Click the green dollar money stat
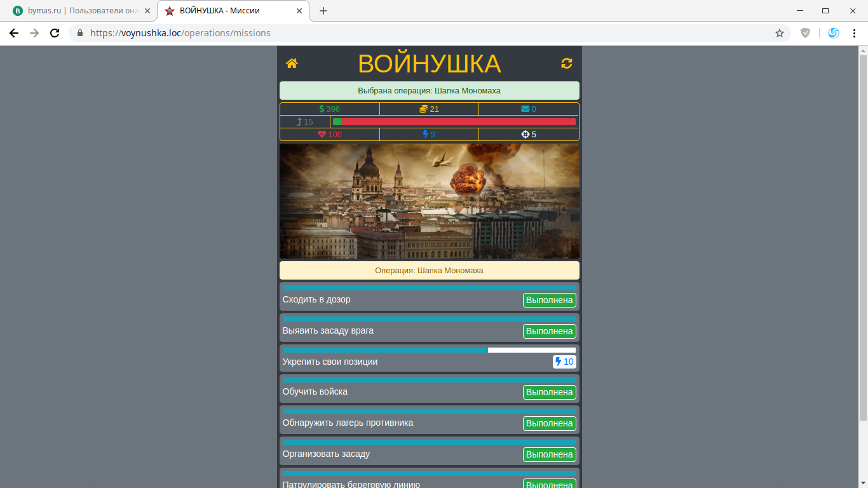This screenshot has width=868, height=488. [330, 109]
